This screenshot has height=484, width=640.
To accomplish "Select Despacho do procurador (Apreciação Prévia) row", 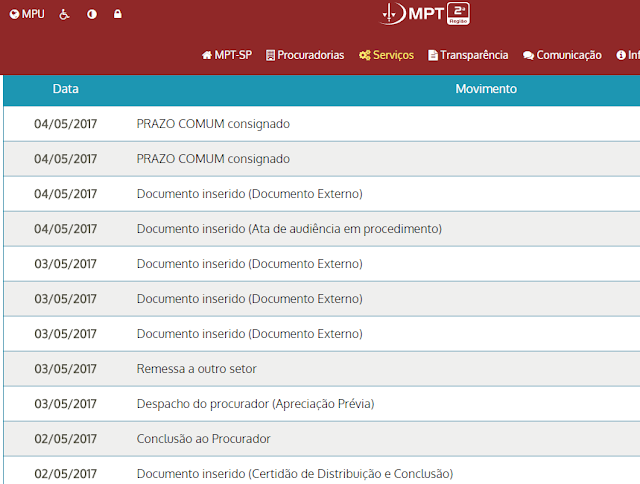I will pyautogui.click(x=322, y=404).
